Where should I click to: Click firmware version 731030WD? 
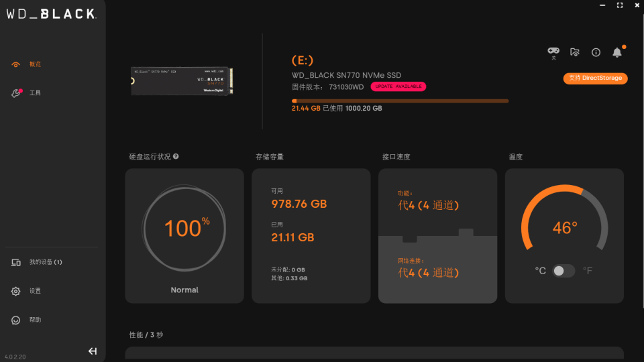point(346,87)
